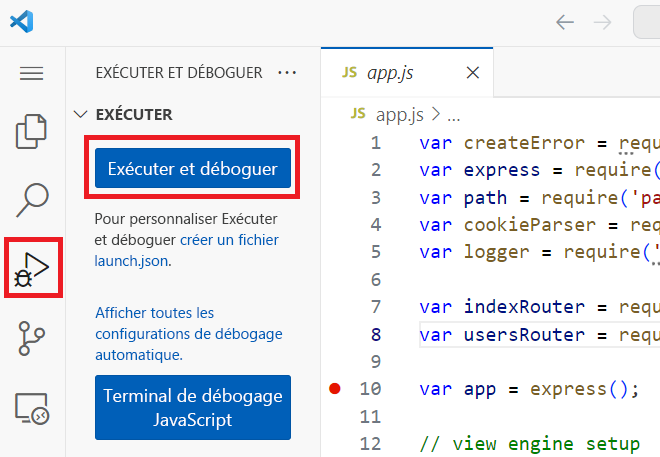Go back with the left arrow
The width and height of the screenshot is (660, 457).
[x=565, y=22]
